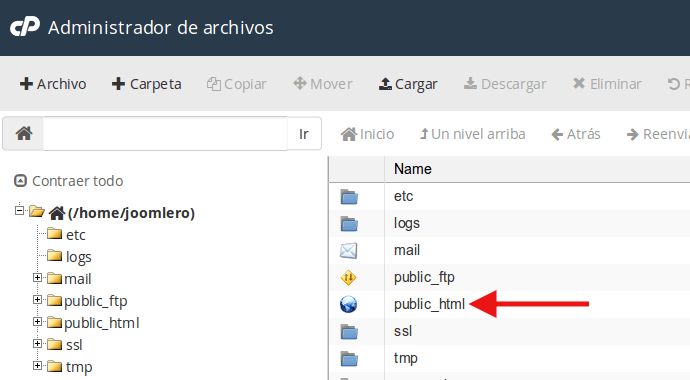Create a new file with Archivo
The height and width of the screenshot is (380, 690).
tap(53, 84)
